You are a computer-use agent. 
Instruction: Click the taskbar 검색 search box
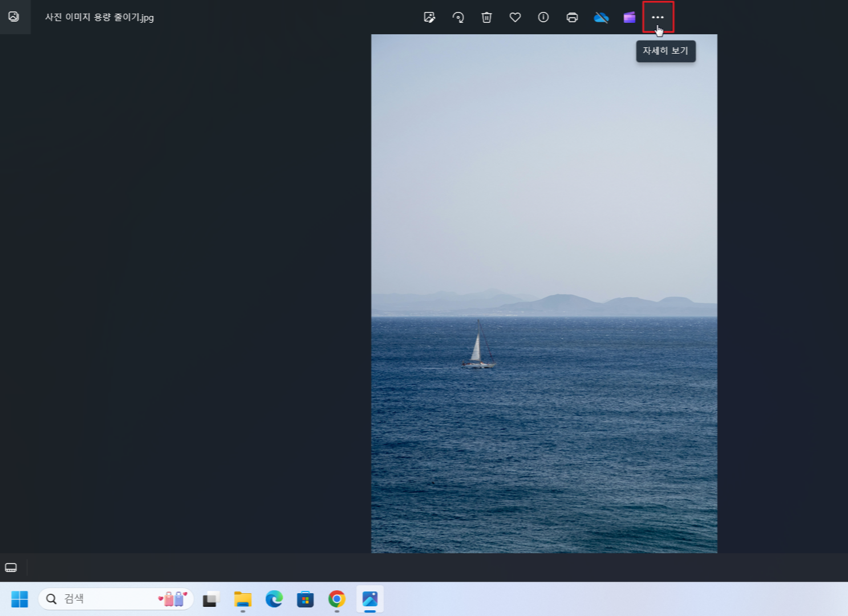pyautogui.click(x=116, y=599)
